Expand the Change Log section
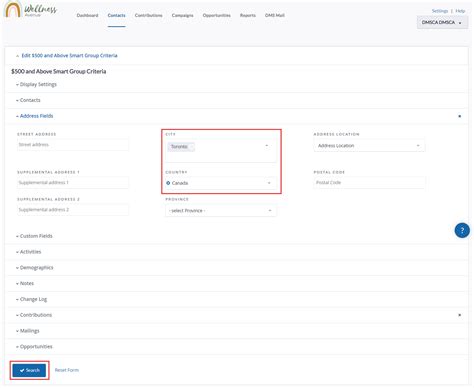The width and height of the screenshot is (474, 388). [33, 299]
